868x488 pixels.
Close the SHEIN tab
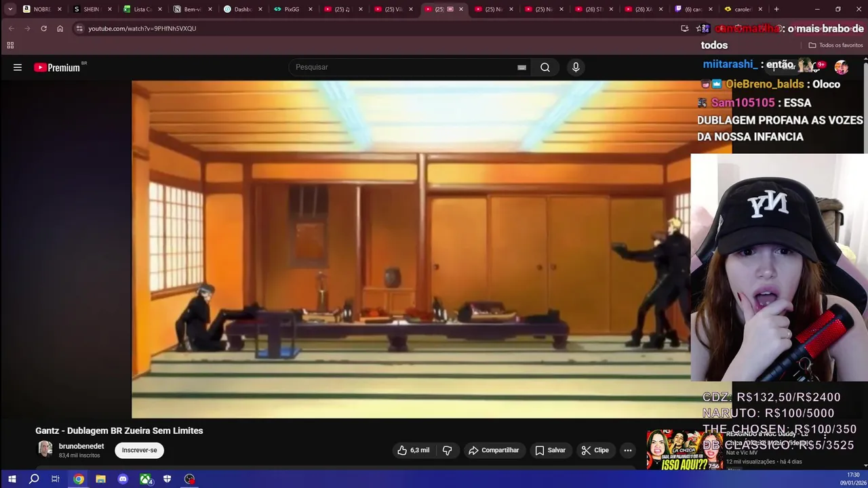coord(110,9)
